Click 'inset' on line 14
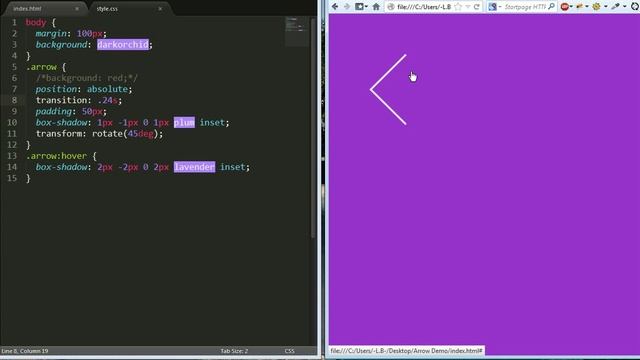640x360 pixels. 233,167
